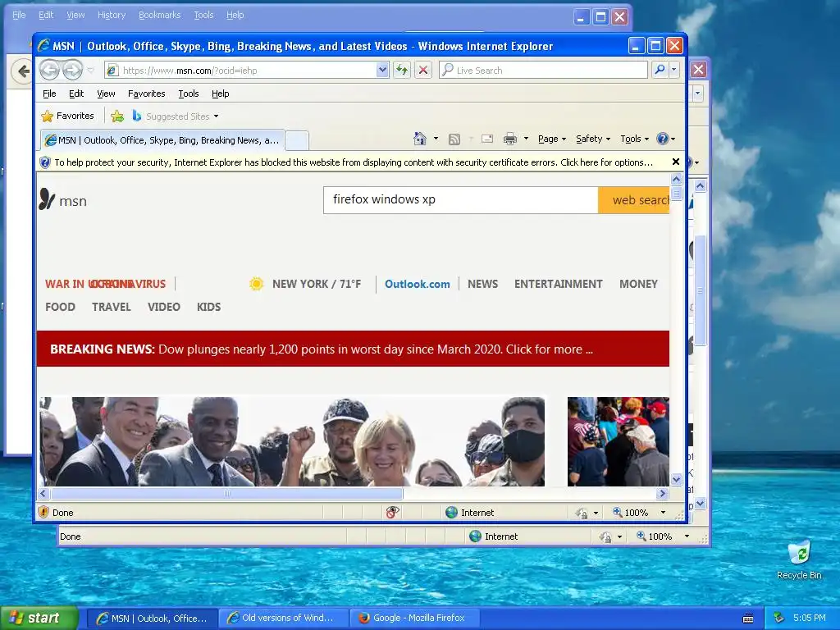Open the Favorites star button
Image resolution: width=840 pixels, height=630 pixels.
(67, 116)
